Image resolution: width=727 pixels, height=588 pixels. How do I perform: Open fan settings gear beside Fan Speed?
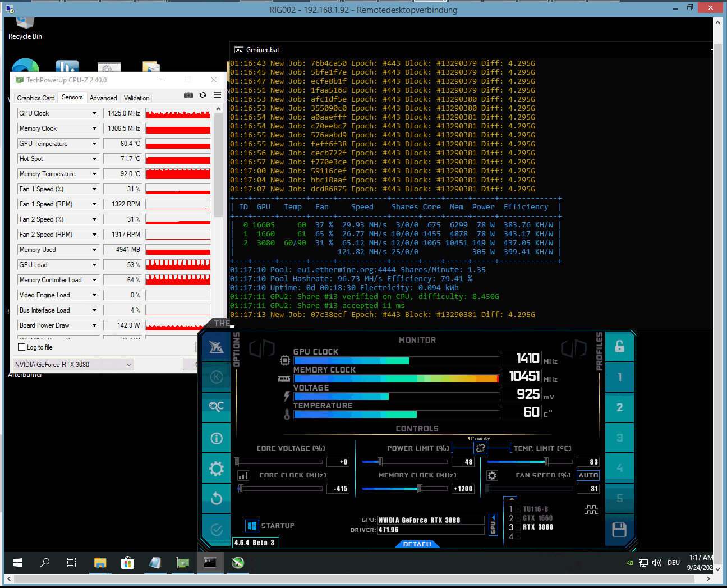point(492,475)
